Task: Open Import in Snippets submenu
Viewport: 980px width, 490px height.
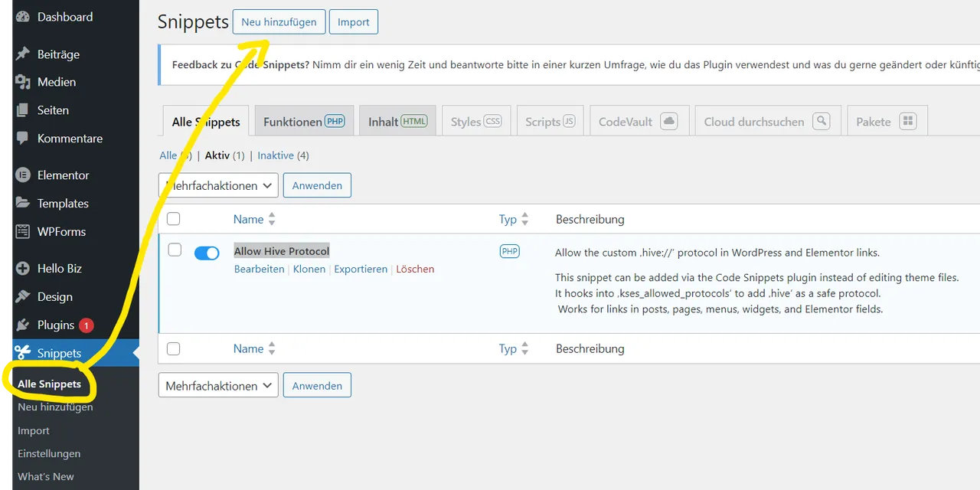Action: click(x=34, y=431)
